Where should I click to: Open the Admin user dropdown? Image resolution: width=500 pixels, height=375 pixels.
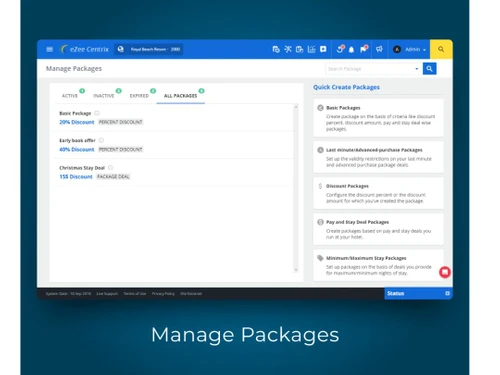coord(415,49)
